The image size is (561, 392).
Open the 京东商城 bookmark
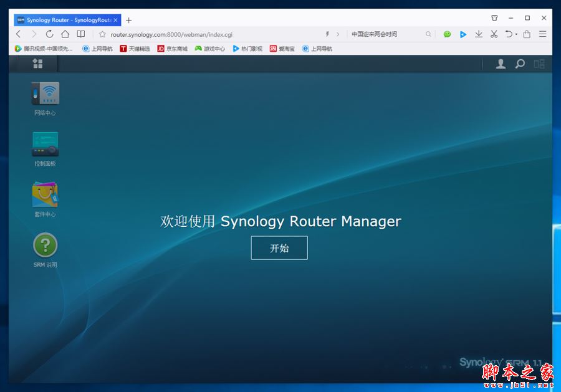173,48
